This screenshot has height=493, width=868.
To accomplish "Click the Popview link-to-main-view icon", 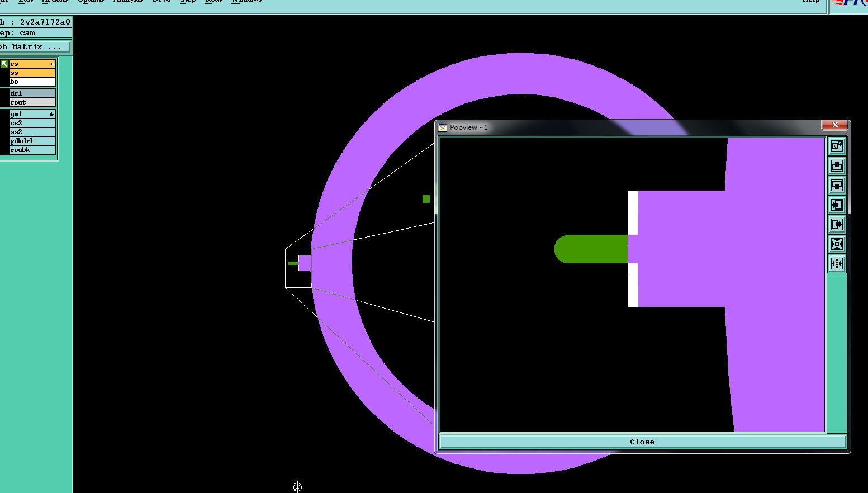I will tap(837, 146).
